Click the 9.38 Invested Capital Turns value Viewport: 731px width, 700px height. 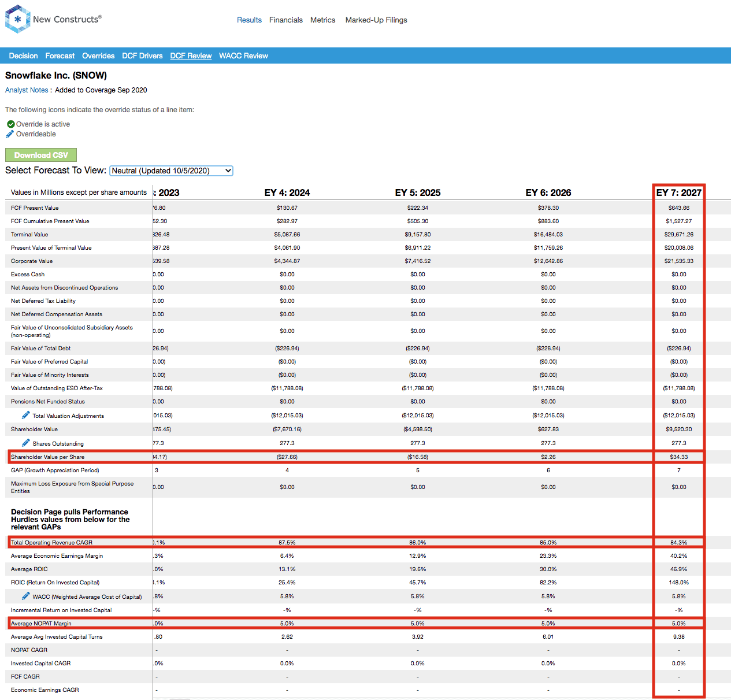click(x=679, y=637)
